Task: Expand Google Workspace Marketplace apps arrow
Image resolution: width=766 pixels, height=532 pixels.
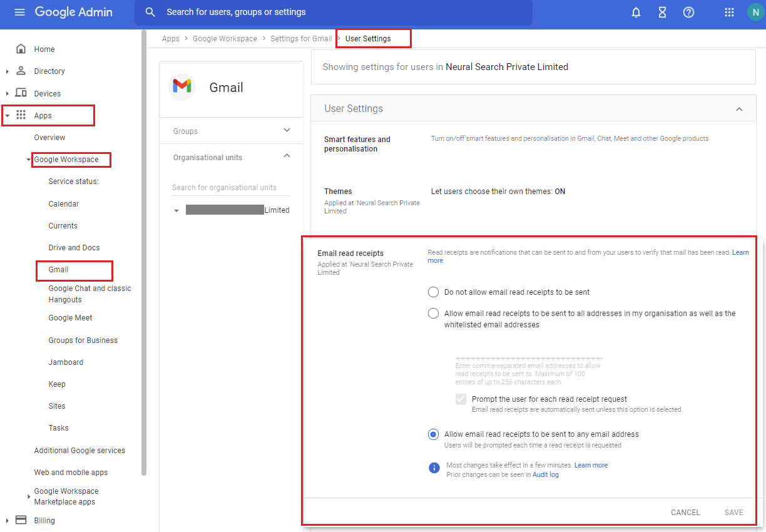Action: point(29,497)
